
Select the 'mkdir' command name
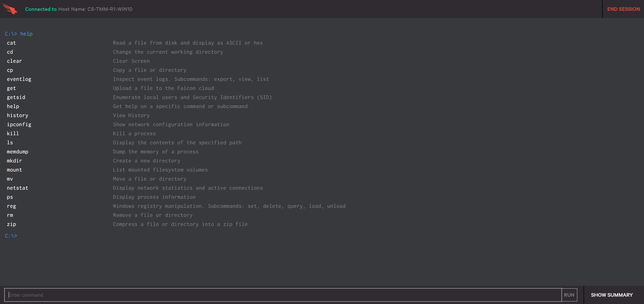coord(14,161)
